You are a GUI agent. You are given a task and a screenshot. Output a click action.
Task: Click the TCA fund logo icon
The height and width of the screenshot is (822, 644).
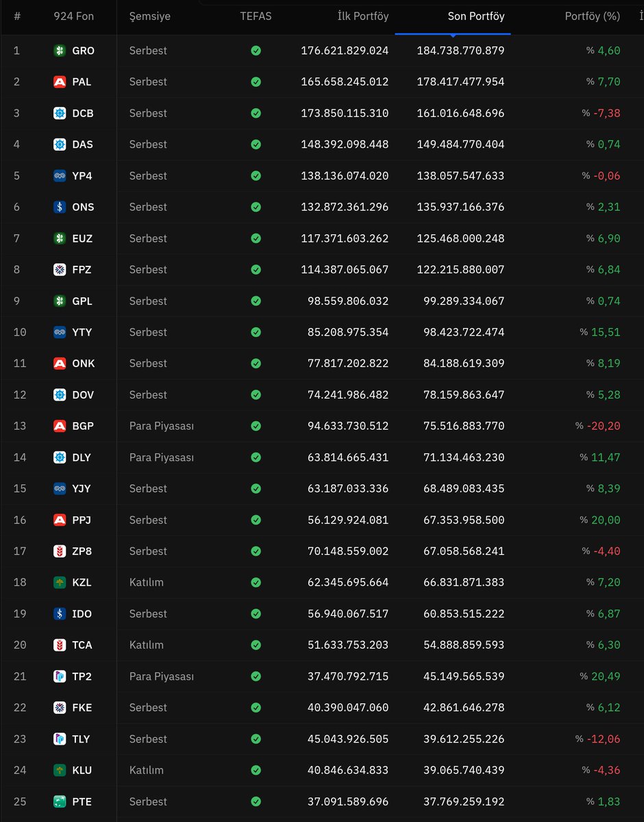click(60, 645)
